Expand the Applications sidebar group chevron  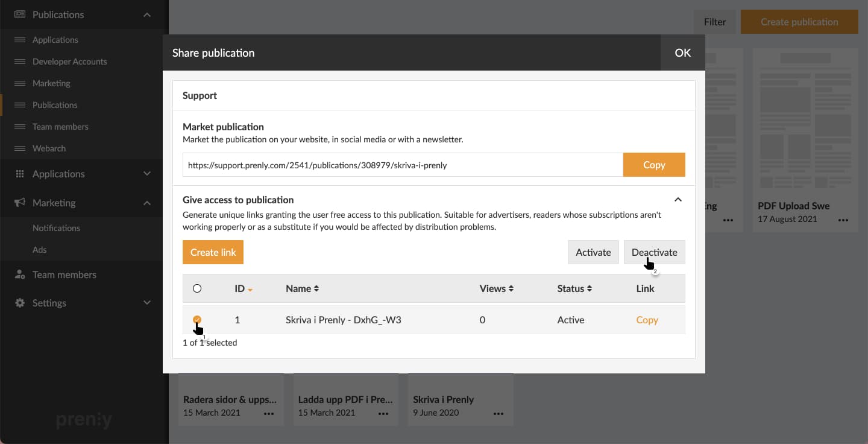point(147,174)
